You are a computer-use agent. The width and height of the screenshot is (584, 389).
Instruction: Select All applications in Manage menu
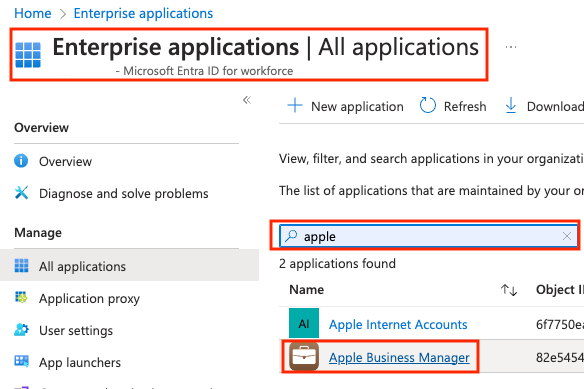coord(82,266)
